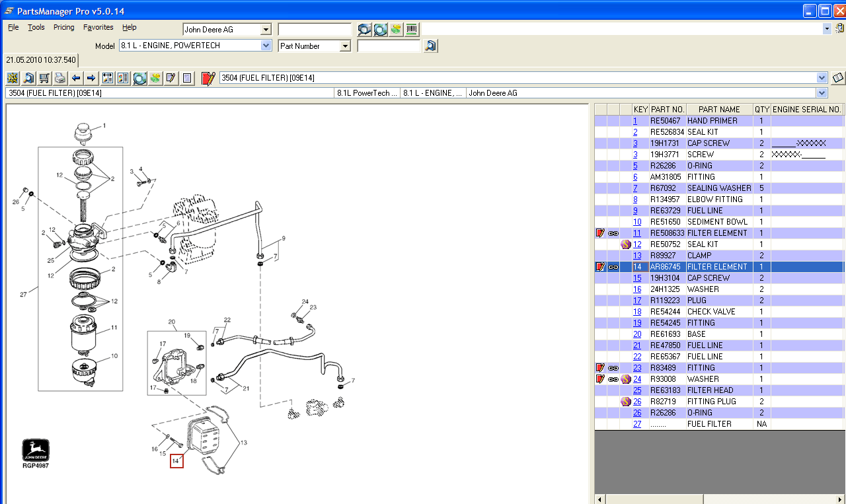Open the John Deere AG catalog dropdown
This screenshot has height=504, width=846.
[x=266, y=30]
